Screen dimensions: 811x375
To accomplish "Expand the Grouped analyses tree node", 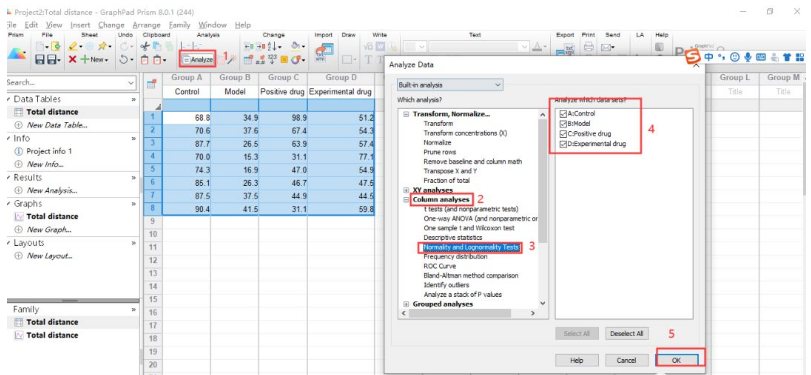I will pos(406,304).
